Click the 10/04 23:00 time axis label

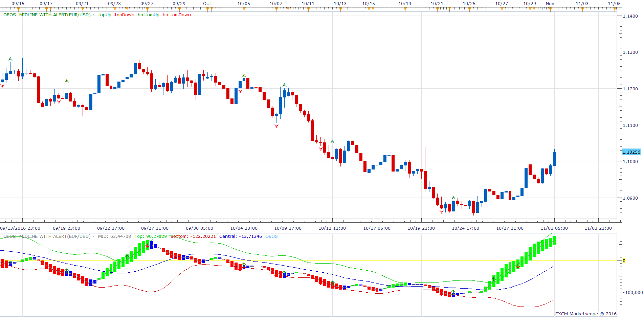click(244, 228)
